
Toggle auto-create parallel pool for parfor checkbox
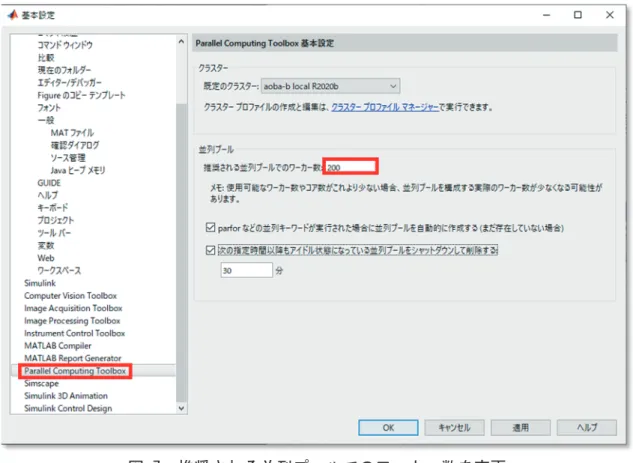[x=210, y=228]
